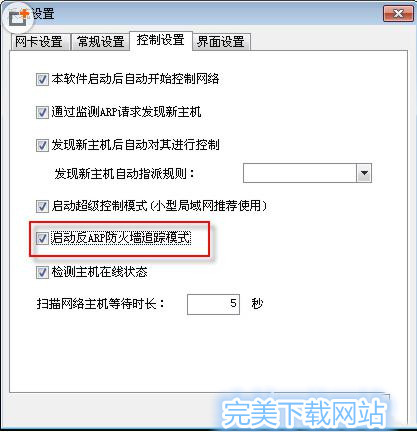This screenshot has height=432, width=417.
Task: Open the 常规设置 tab
Action: [100, 42]
